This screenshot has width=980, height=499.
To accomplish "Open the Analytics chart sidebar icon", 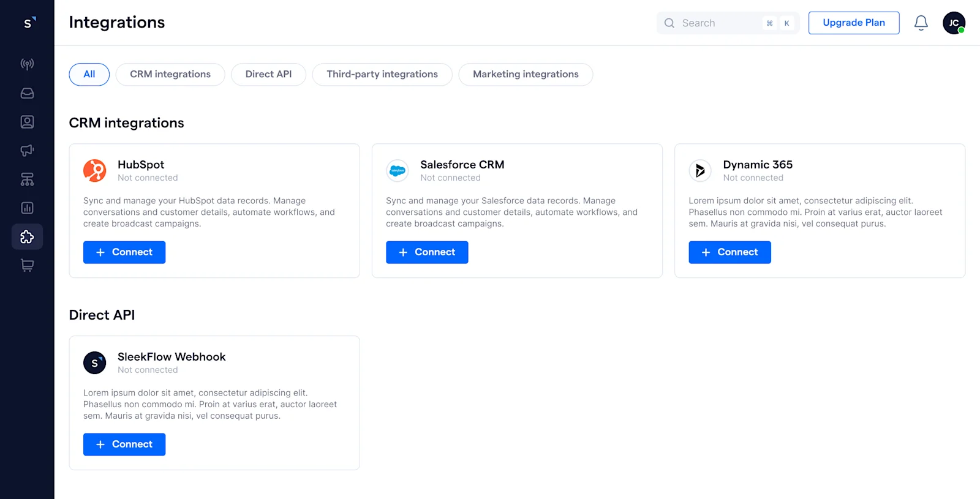I will pos(27,208).
